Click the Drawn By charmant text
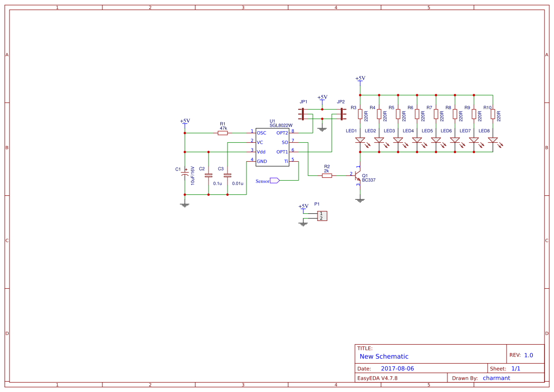Viewport: 554px width, 392px height. [x=497, y=378]
